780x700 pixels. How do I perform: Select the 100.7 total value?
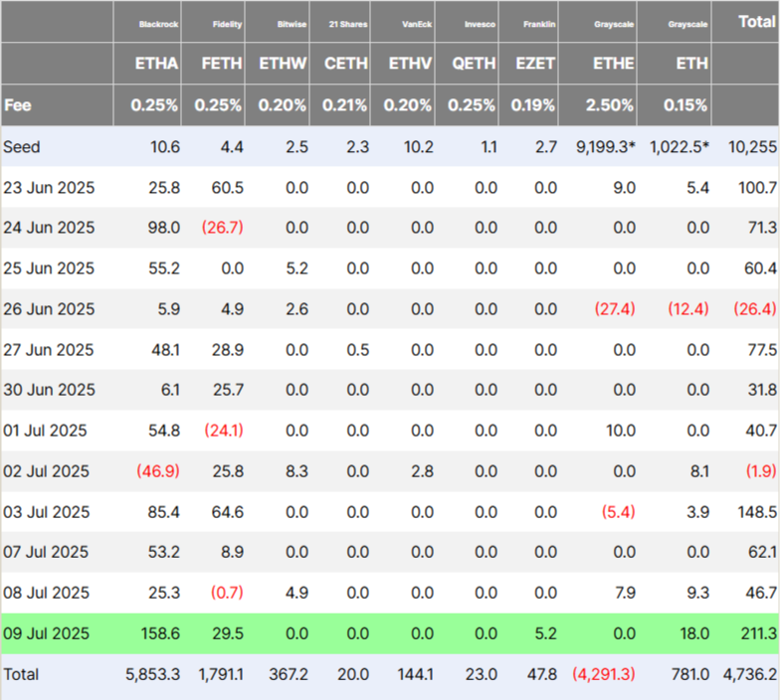[x=757, y=188]
